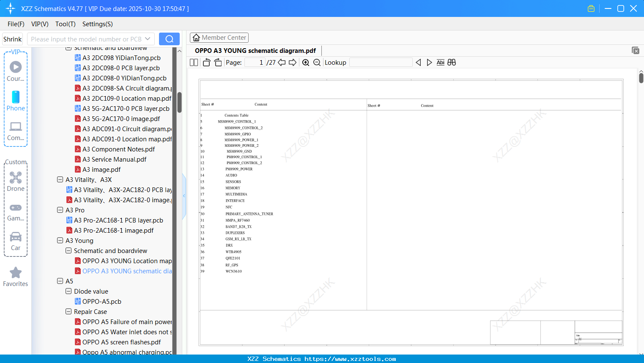This screenshot has width=644, height=363.
Task: Open A3 2DC098-0 PCB layer.pcb
Action: 121,68
